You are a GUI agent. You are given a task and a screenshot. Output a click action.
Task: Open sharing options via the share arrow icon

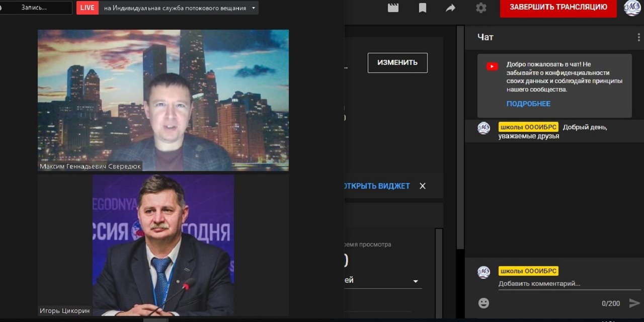coord(451,8)
